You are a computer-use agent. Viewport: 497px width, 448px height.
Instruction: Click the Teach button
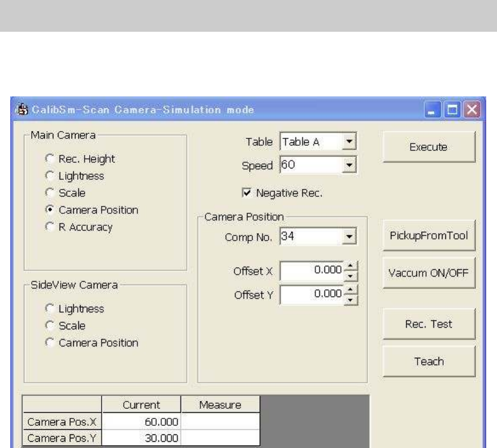(x=429, y=361)
